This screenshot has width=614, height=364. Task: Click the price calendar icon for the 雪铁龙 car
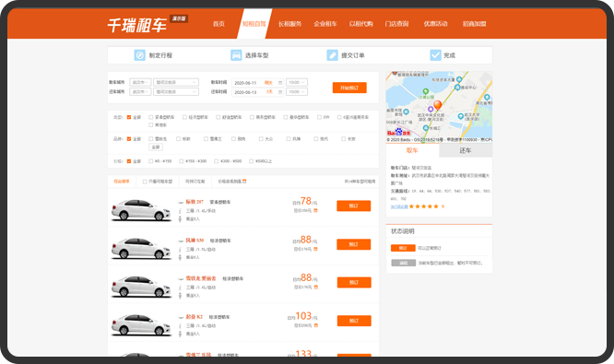(315, 287)
